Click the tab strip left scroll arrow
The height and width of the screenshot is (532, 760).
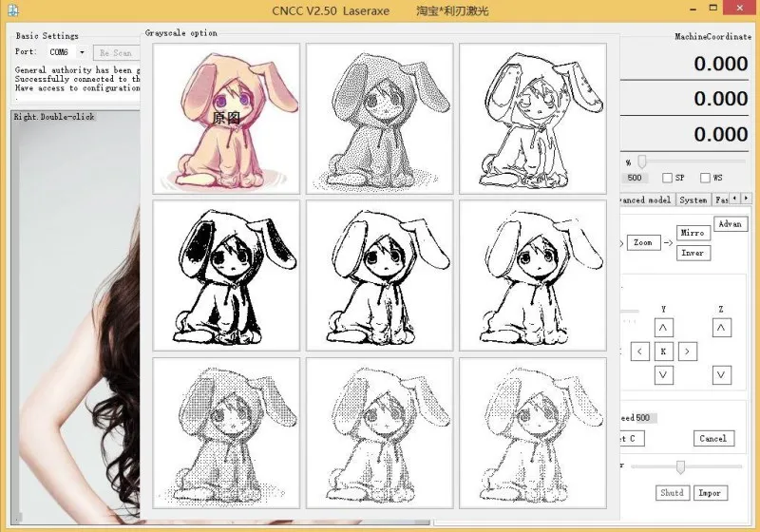[x=735, y=199]
